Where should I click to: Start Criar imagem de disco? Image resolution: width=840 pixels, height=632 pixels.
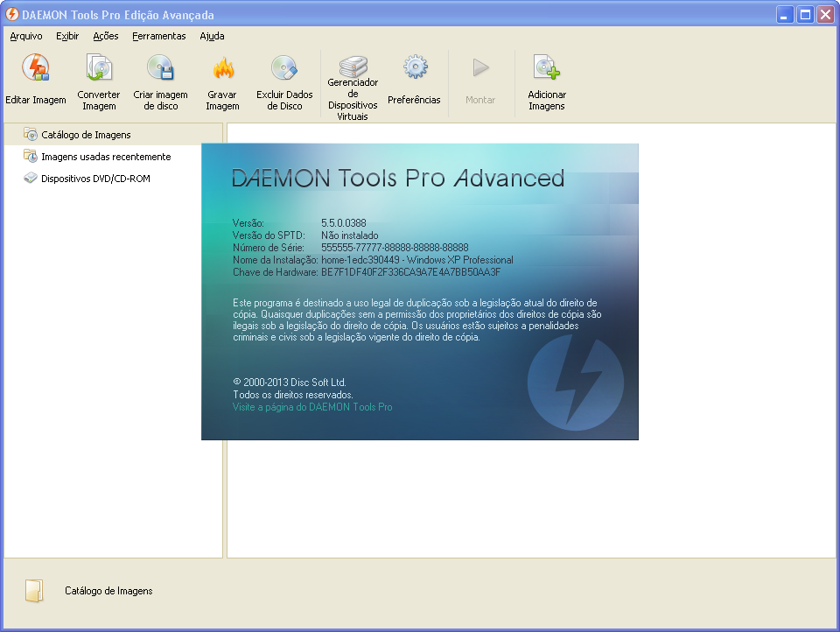[160, 82]
